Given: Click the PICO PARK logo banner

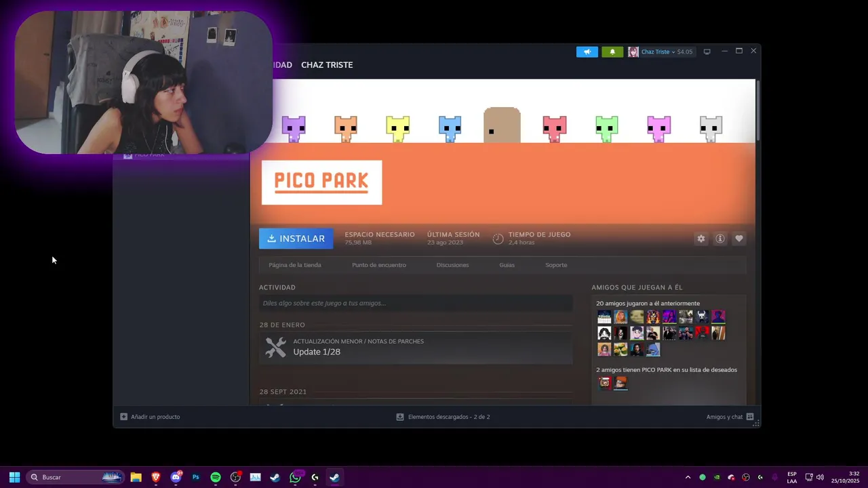Looking at the screenshot, I should pos(322,182).
